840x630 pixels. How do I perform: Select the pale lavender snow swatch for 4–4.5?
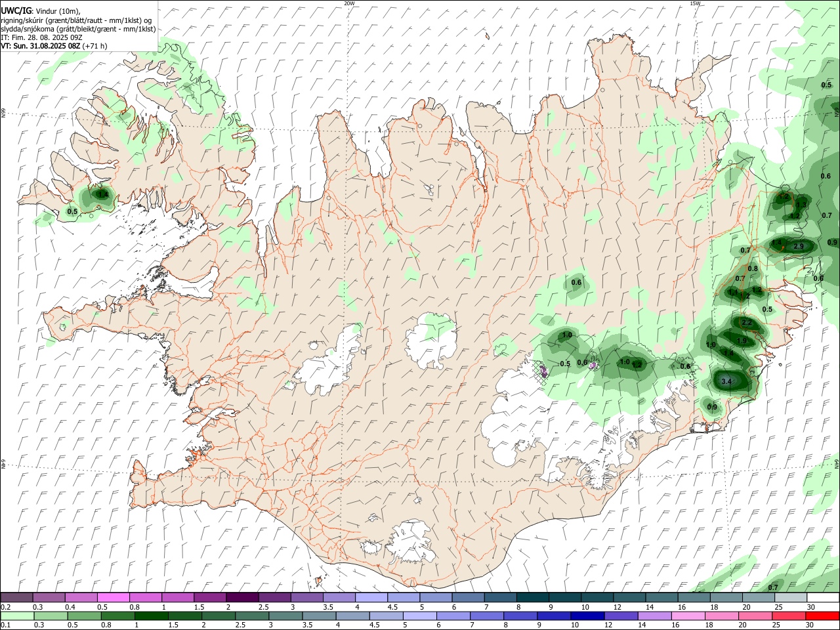click(x=371, y=598)
